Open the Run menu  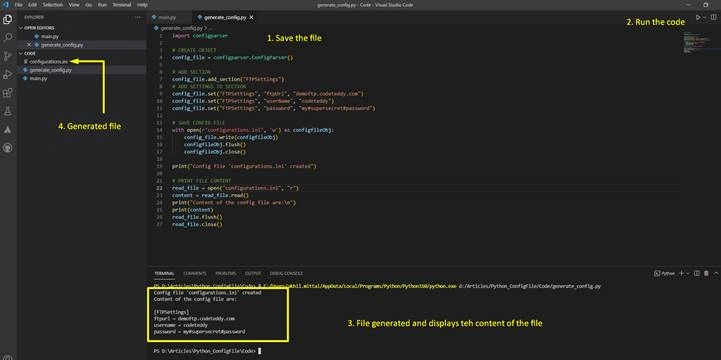point(102,5)
